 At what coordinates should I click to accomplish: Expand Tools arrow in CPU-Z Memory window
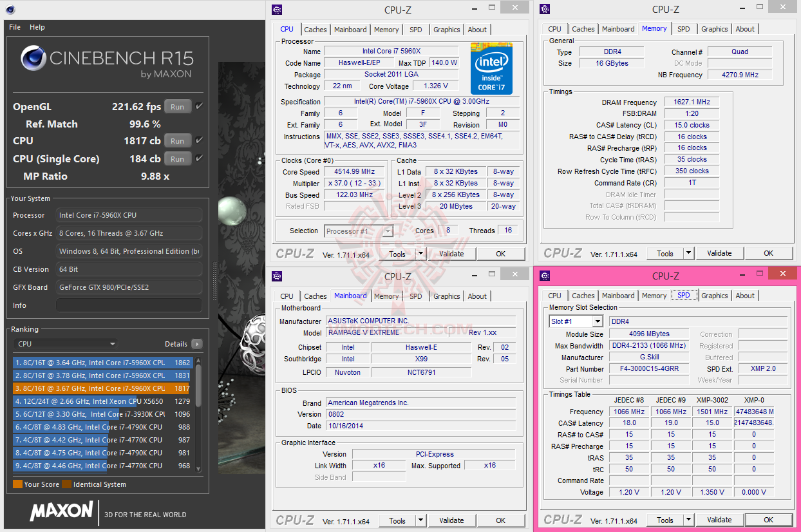pyautogui.click(x=688, y=253)
